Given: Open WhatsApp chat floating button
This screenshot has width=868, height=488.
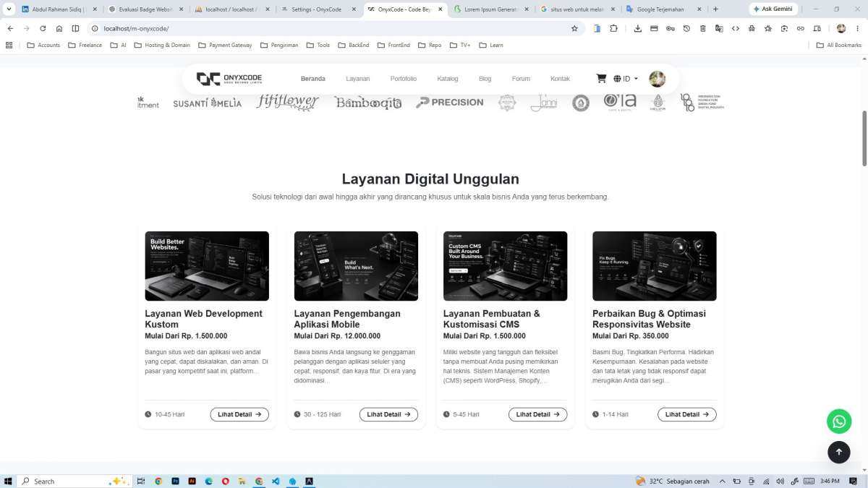Looking at the screenshot, I should point(839,421).
